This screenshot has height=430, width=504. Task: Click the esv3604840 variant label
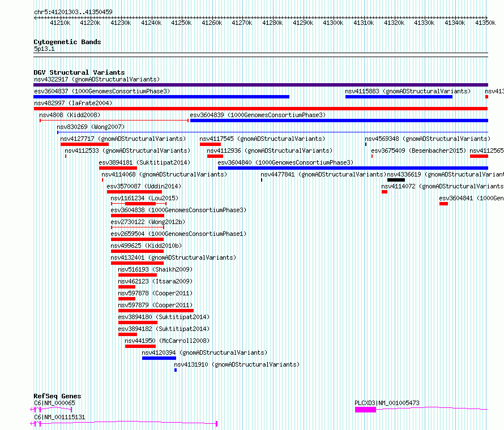tap(285, 162)
